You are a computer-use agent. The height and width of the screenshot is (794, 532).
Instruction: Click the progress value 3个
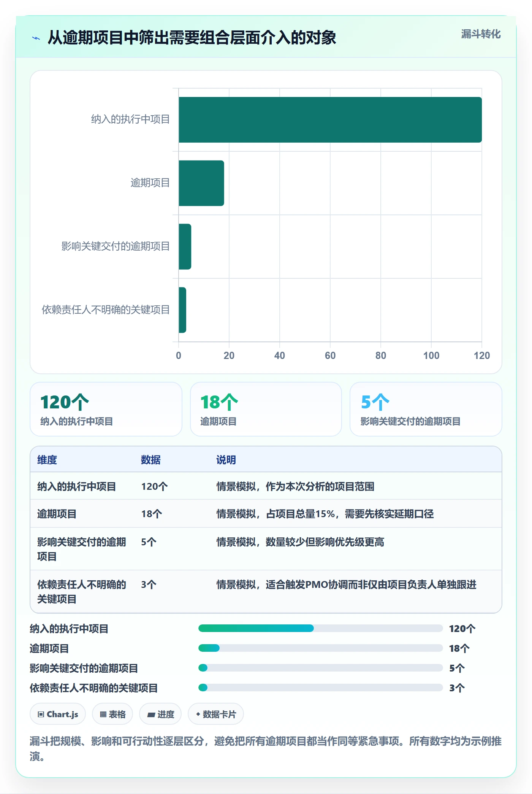point(457,688)
